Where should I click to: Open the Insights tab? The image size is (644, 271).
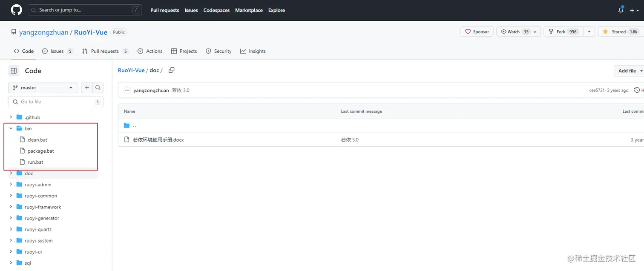[x=253, y=51]
